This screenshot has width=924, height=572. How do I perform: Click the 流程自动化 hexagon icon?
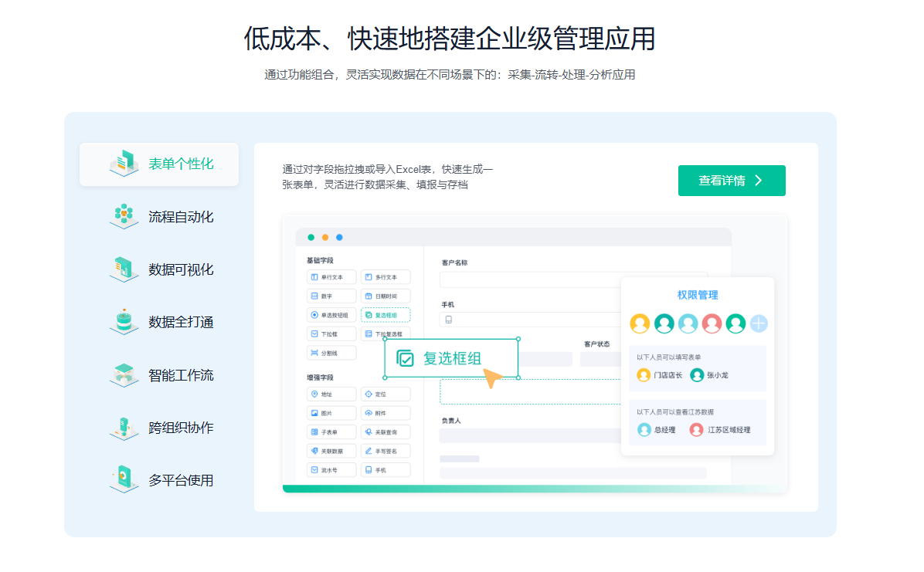tap(124, 217)
